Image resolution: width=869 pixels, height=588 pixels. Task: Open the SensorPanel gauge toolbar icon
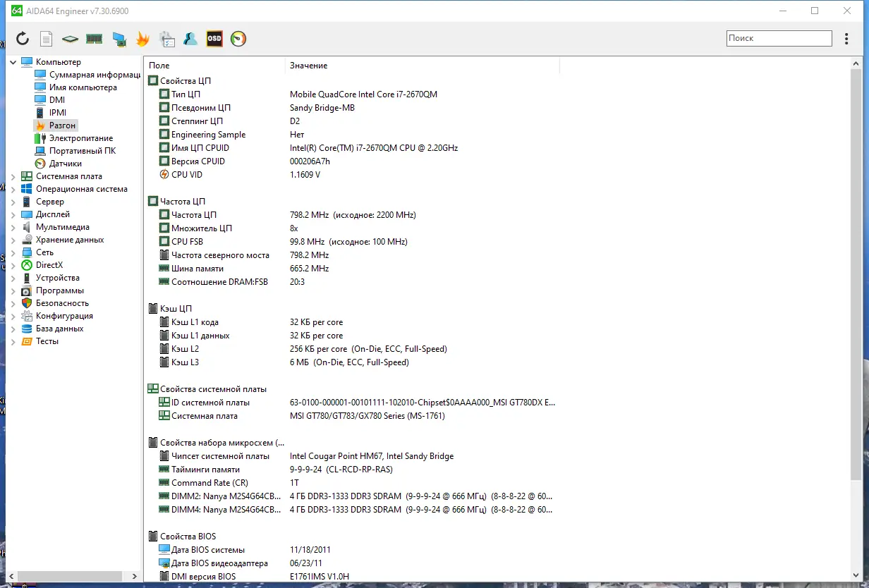pyautogui.click(x=238, y=38)
